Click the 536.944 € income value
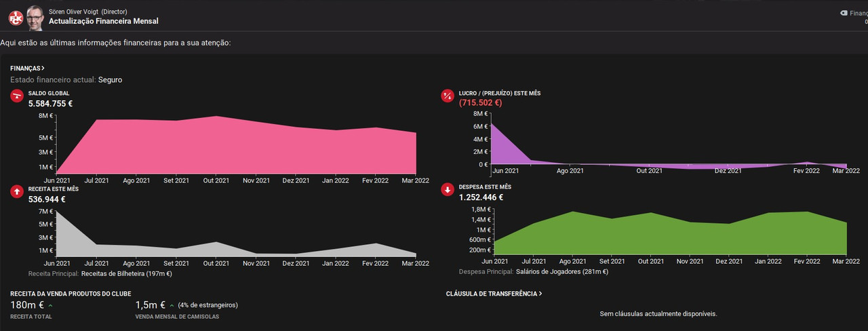868x331 pixels. pyautogui.click(x=47, y=199)
